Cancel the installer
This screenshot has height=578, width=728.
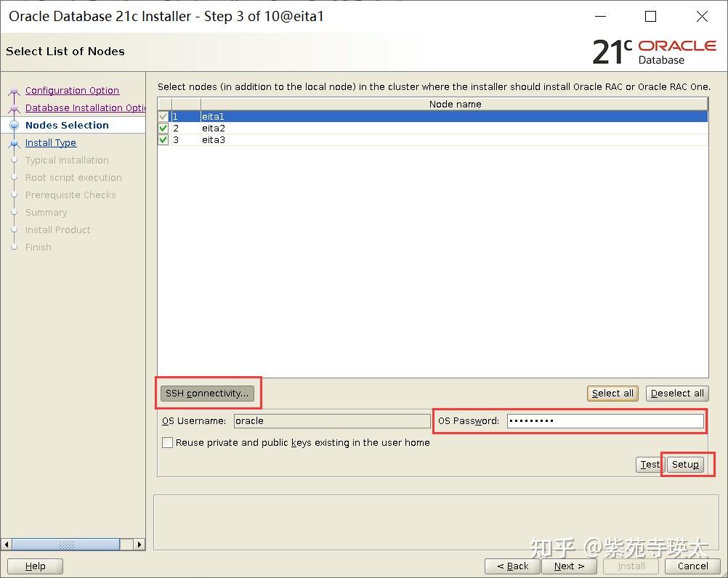pyautogui.click(x=692, y=566)
